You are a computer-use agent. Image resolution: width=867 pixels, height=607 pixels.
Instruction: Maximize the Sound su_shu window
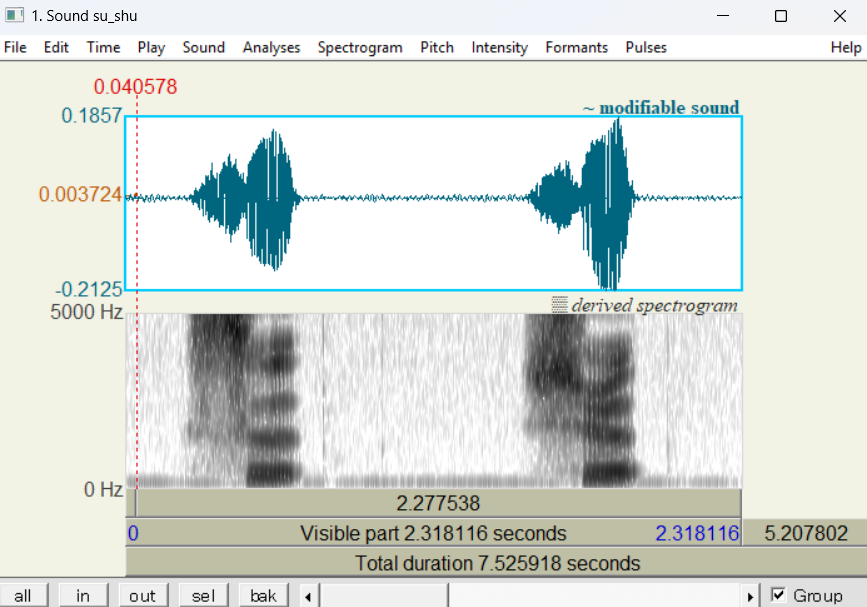tap(781, 16)
